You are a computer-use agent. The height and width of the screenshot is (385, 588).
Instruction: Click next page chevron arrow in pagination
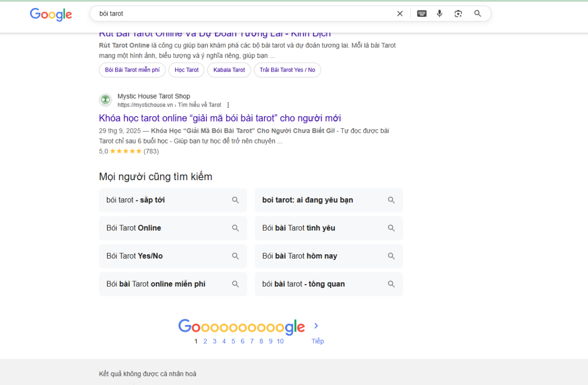(317, 326)
